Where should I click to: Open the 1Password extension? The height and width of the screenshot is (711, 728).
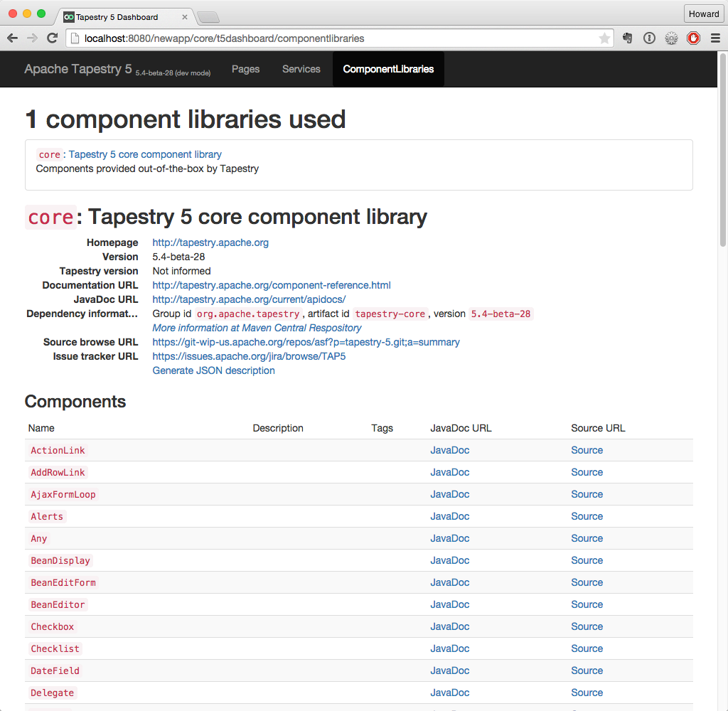pyautogui.click(x=649, y=38)
